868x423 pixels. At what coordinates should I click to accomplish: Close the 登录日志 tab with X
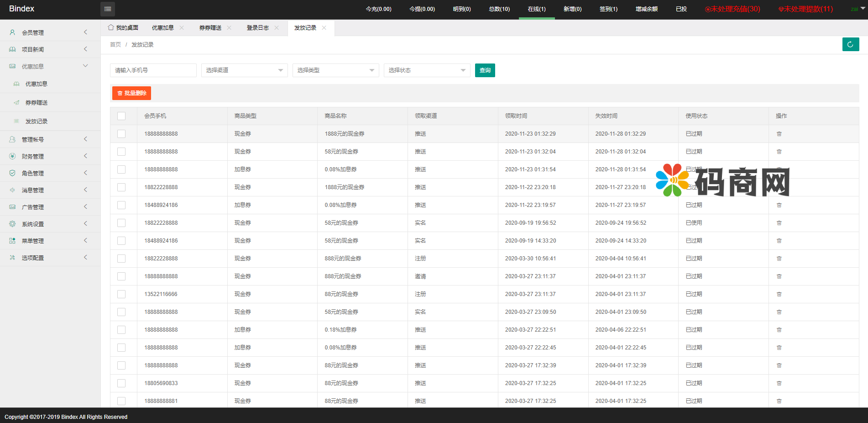coord(277,28)
